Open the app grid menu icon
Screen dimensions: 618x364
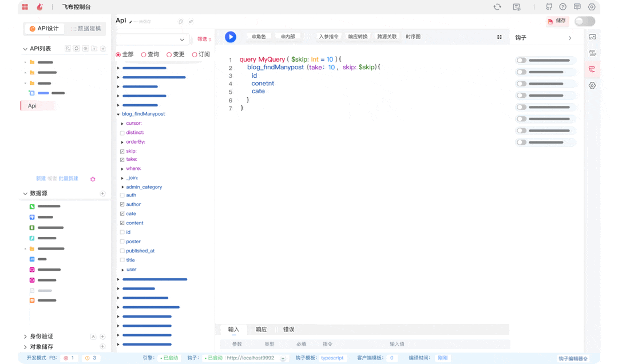pos(25,7)
